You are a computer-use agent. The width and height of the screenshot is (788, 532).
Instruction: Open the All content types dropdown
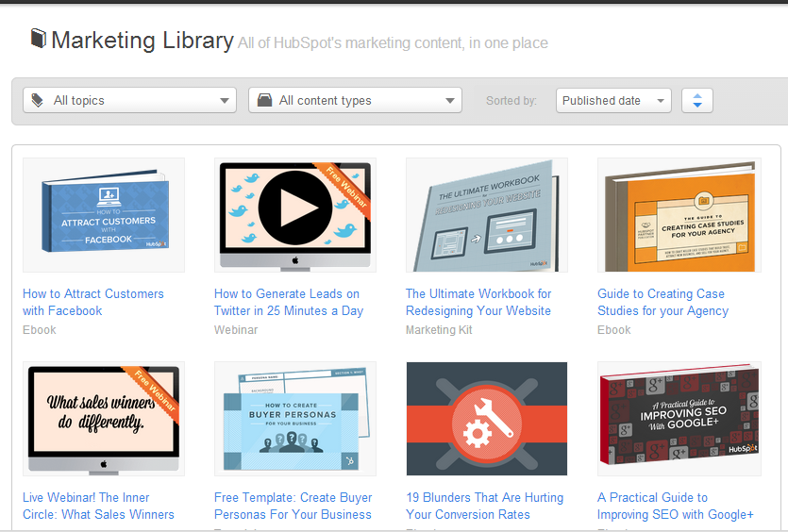[x=355, y=100]
